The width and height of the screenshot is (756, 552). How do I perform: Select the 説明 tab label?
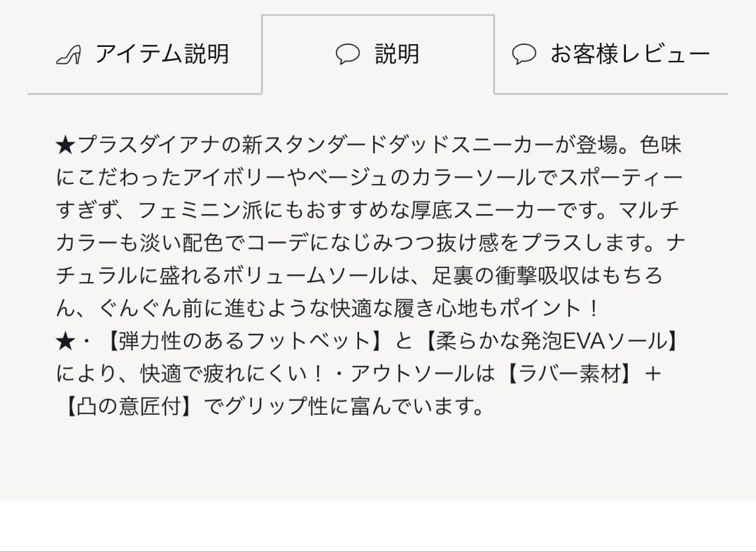397,54
